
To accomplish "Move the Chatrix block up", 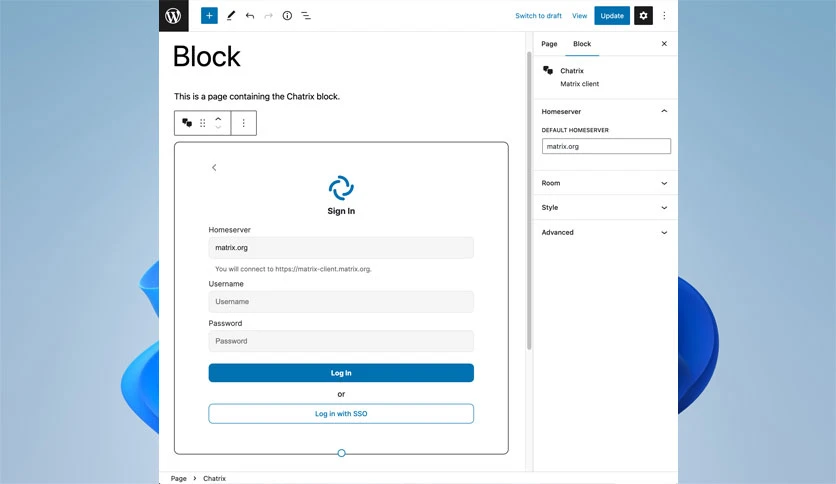I will pyautogui.click(x=218, y=119).
